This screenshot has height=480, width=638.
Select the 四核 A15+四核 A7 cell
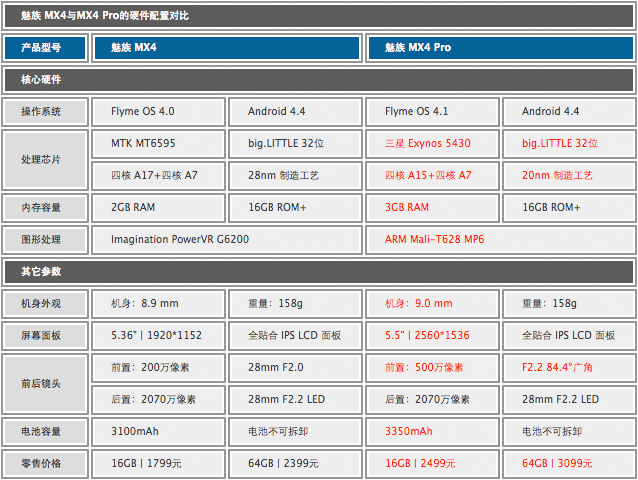[x=432, y=176]
